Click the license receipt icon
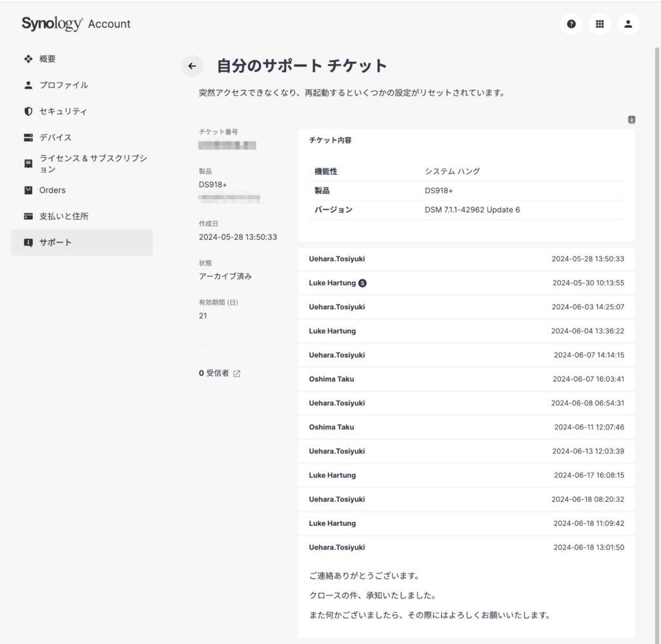This screenshot has width=661, height=644. click(28, 163)
